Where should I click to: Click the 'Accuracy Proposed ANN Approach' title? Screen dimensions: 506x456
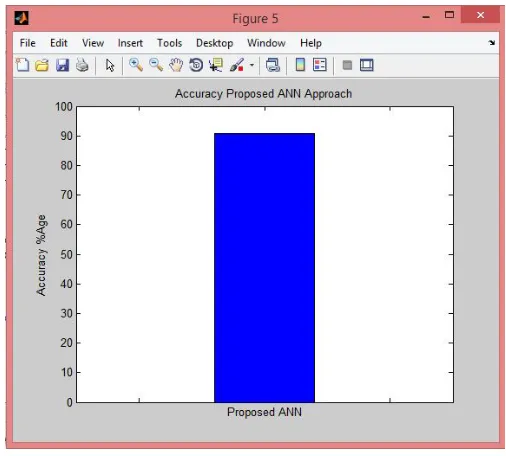pos(263,94)
